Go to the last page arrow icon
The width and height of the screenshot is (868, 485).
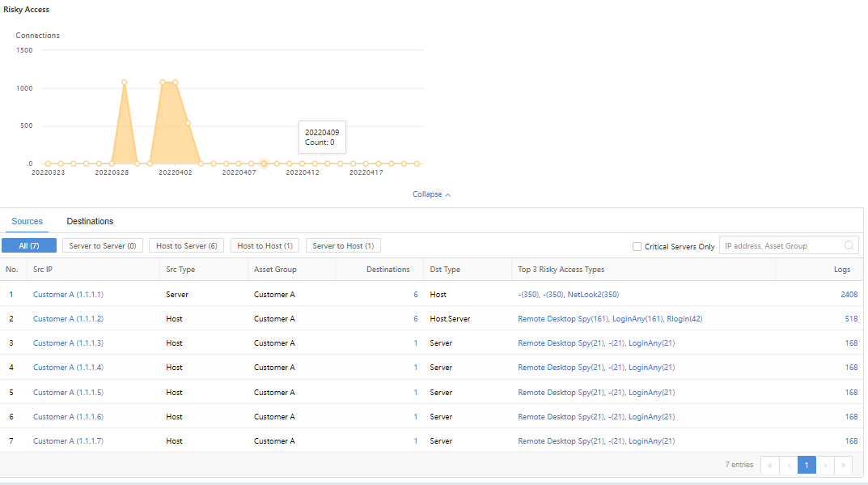(x=844, y=465)
